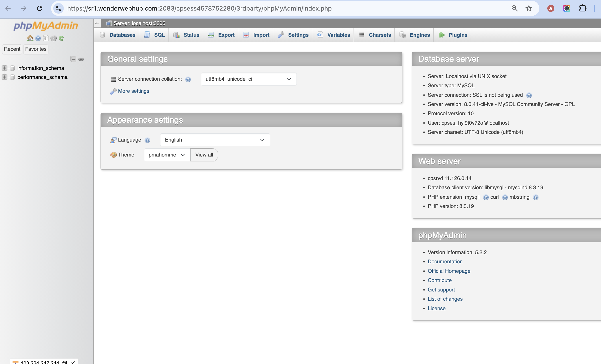Click help icon next to SSL status

pos(529,95)
